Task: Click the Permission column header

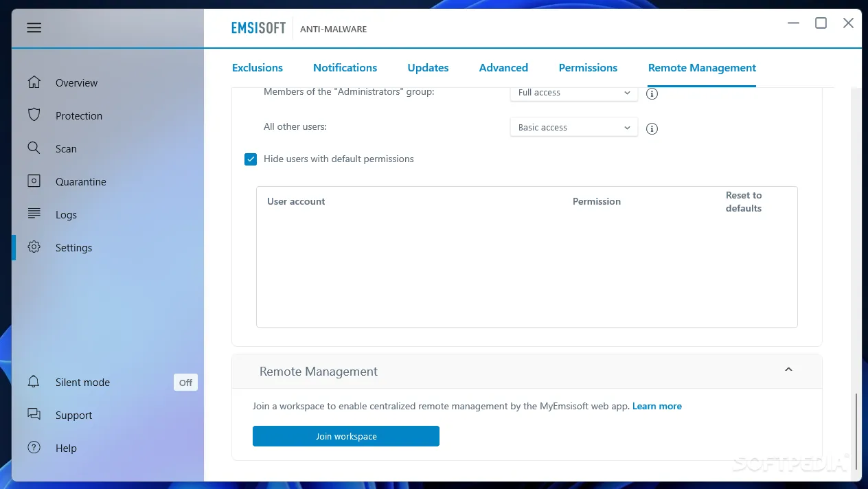Action: 597,201
